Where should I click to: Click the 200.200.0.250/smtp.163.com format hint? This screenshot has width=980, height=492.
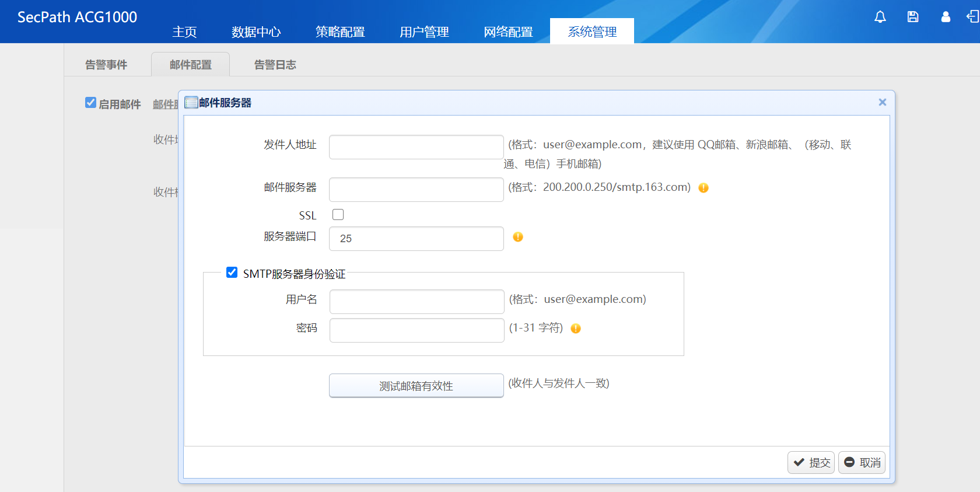point(600,187)
